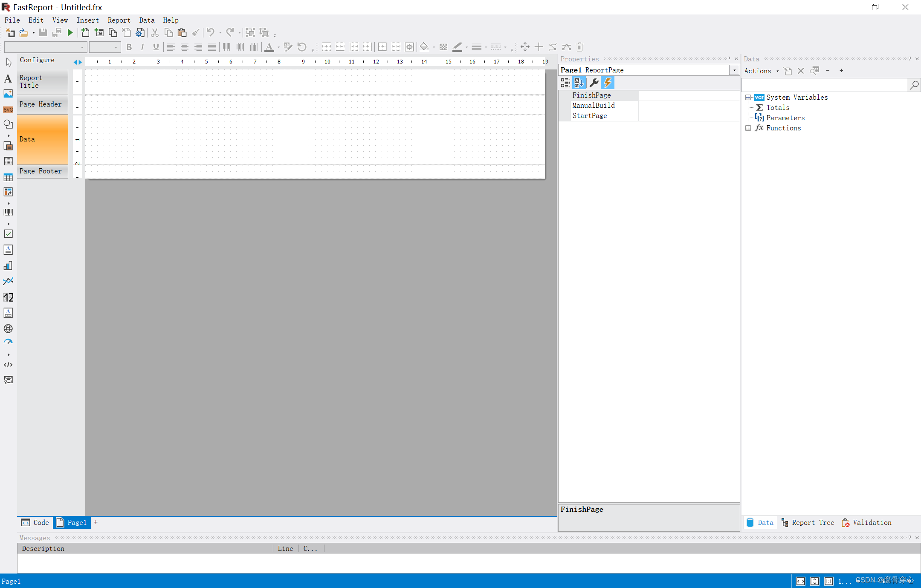Click the green Preview run button
Image resolution: width=921 pixels, height=588 pixels.
(x=70, y=32)
